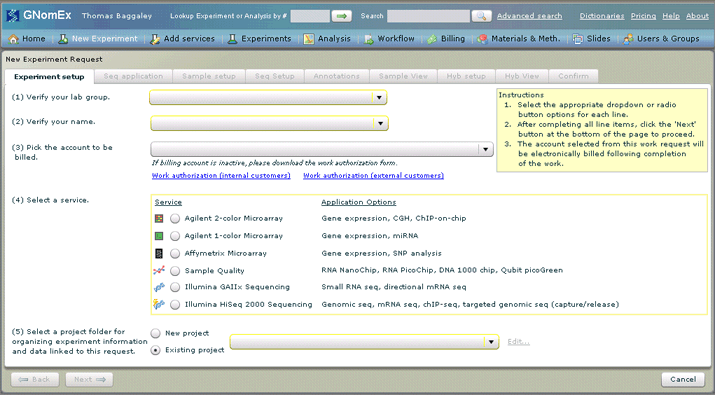Screen dimensions: 715x395
Task: Choose the Sample Quality service
Action: pos(175,270)
